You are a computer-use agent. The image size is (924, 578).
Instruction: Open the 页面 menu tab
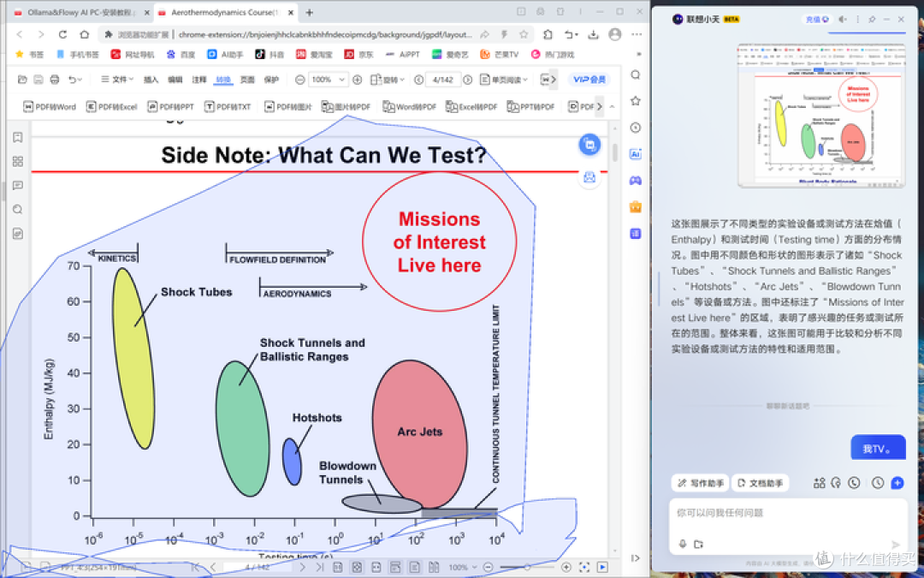coord(247,80)
